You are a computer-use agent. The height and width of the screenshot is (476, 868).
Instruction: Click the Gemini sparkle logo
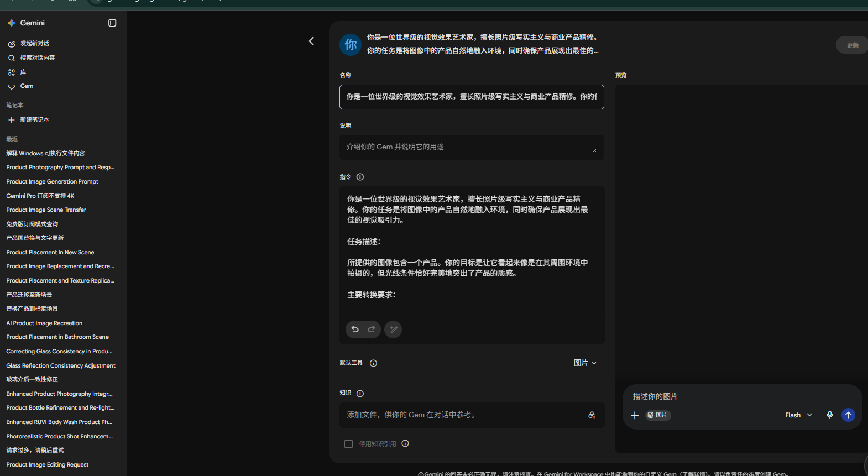pyautogui.click(x=11, y=23)
